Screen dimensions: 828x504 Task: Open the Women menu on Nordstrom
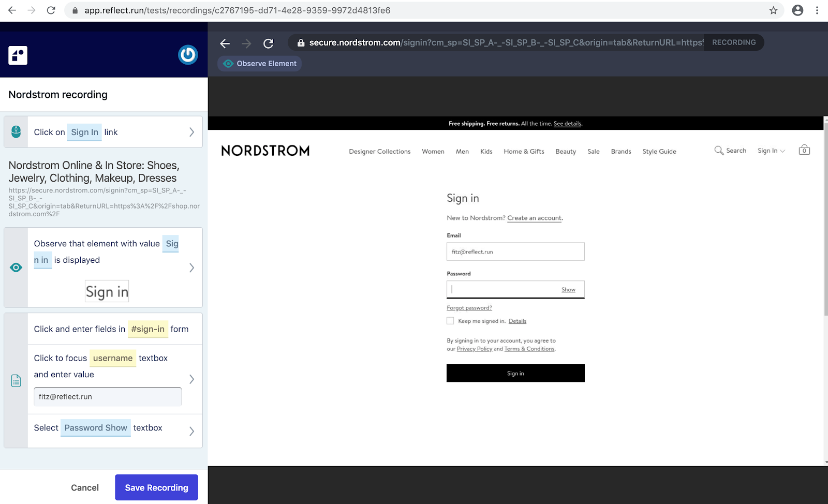(x=433, y=152)
